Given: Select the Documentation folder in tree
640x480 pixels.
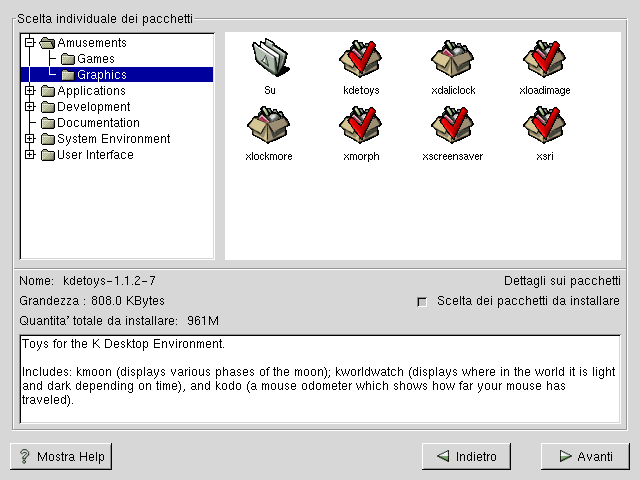Looking at the screenshot, I should tap(98, 123).
